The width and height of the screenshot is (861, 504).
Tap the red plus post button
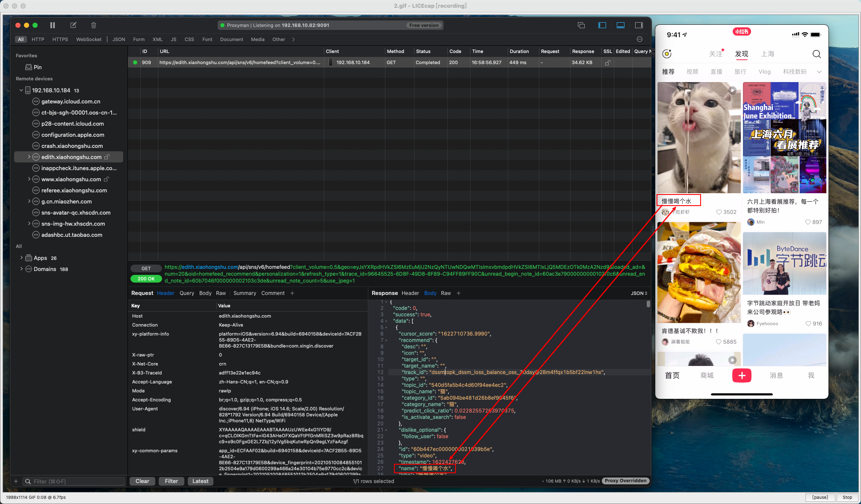pyautogui.click(x=742, y=375)
